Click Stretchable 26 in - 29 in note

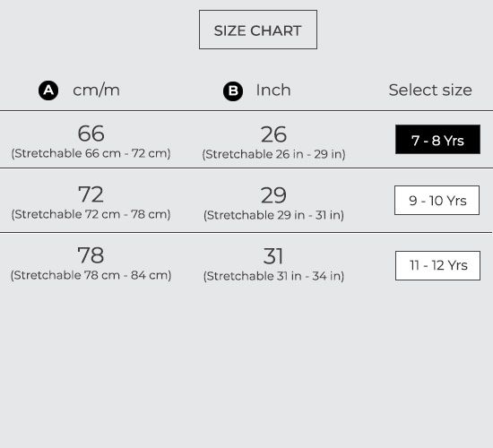[273, 154]
